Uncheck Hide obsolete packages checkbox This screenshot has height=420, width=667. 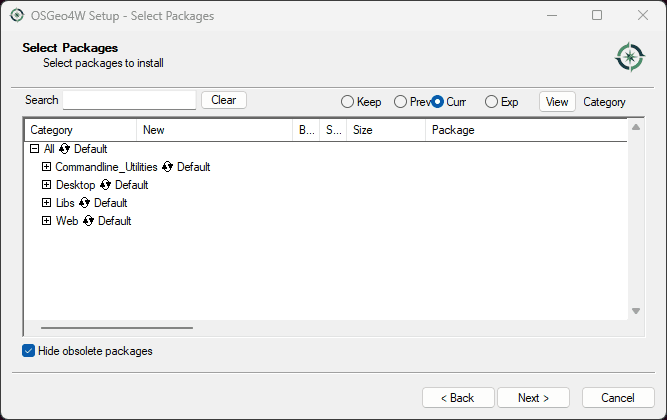tap(29, 351)
